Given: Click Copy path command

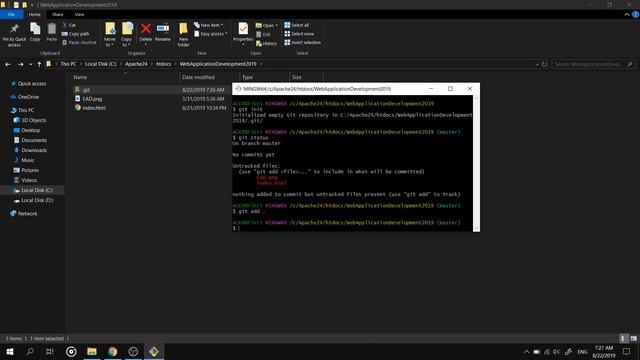Looking at the screenshot, I should (76, 34).
